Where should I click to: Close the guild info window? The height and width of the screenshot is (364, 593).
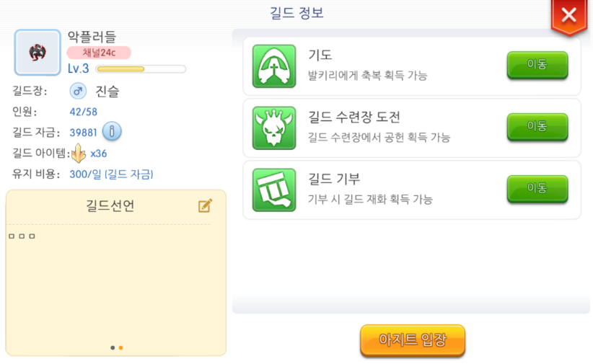568,15
